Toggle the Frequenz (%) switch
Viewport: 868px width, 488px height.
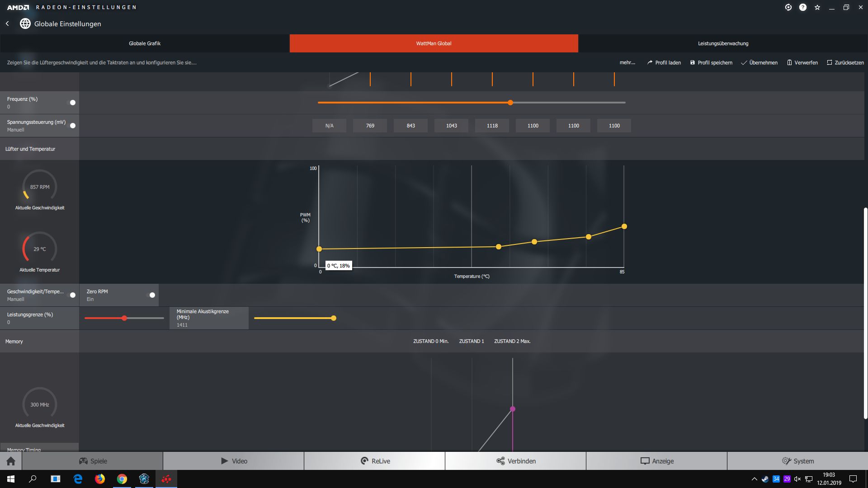[x=72, y=103]
